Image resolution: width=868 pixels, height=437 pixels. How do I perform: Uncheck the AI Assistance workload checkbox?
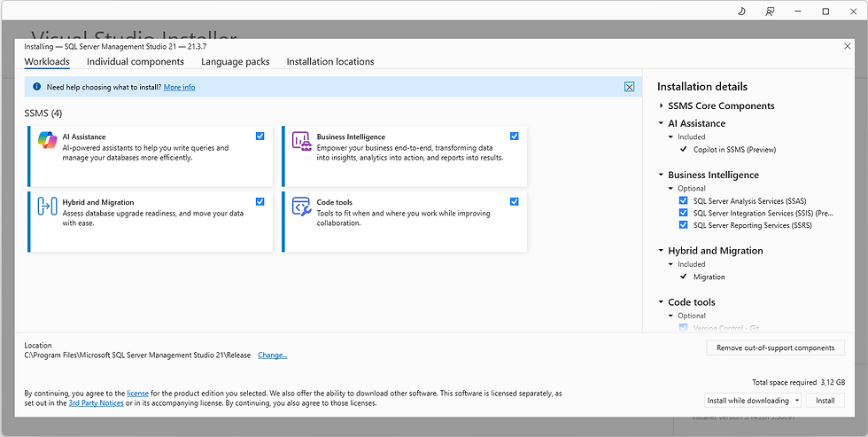pos(260,136)
